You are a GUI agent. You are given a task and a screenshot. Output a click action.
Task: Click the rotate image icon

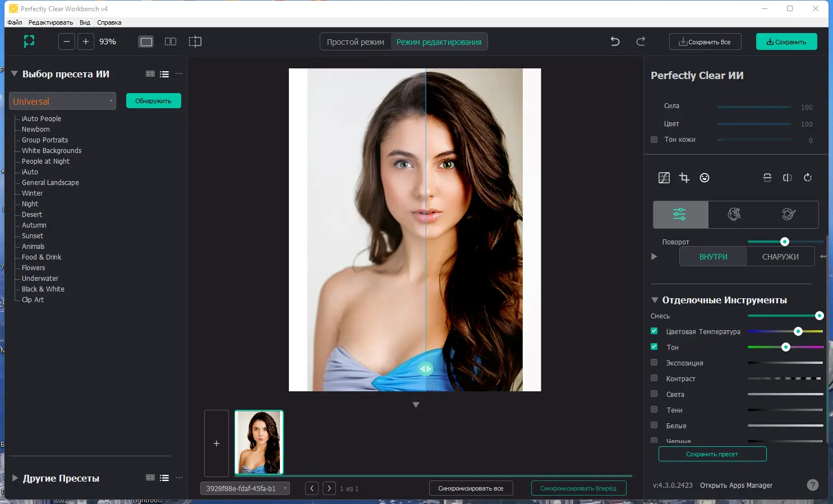[x=808, y=178]
